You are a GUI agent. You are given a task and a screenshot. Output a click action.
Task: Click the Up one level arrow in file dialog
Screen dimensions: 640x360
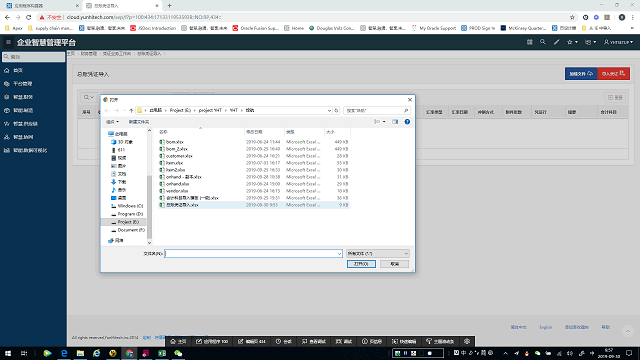click(x=131, y=111)
